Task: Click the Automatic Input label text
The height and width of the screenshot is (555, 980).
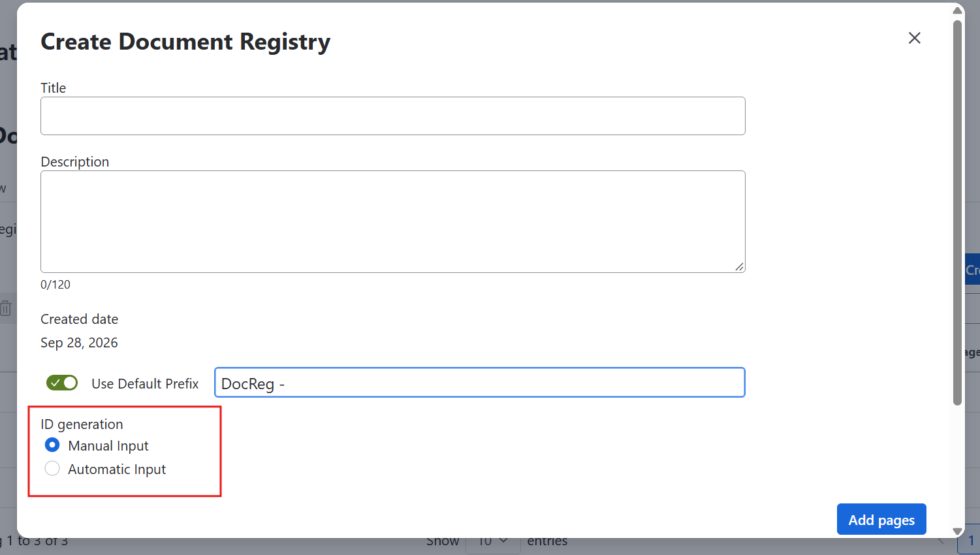Action: click(x=117, y=469)
